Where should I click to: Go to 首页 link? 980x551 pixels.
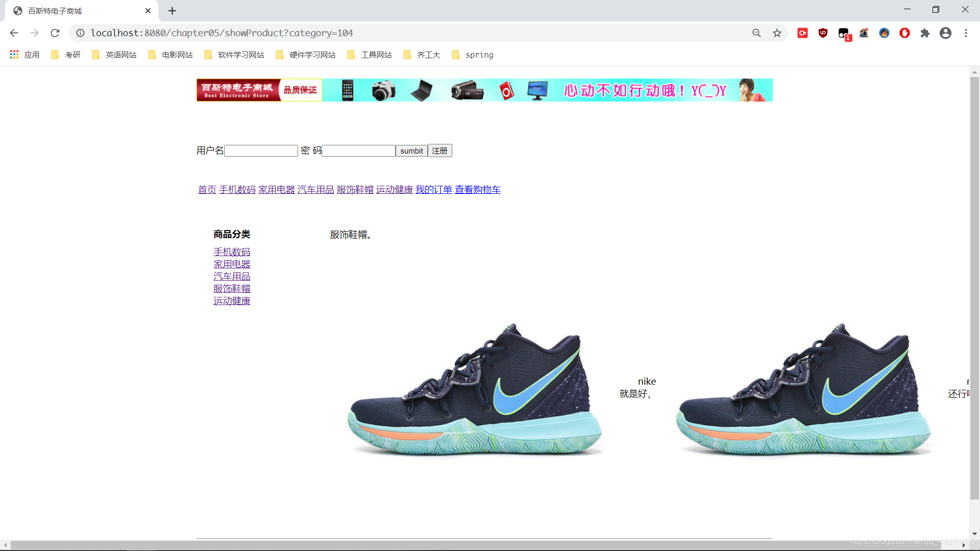click(x=207, y=190)
